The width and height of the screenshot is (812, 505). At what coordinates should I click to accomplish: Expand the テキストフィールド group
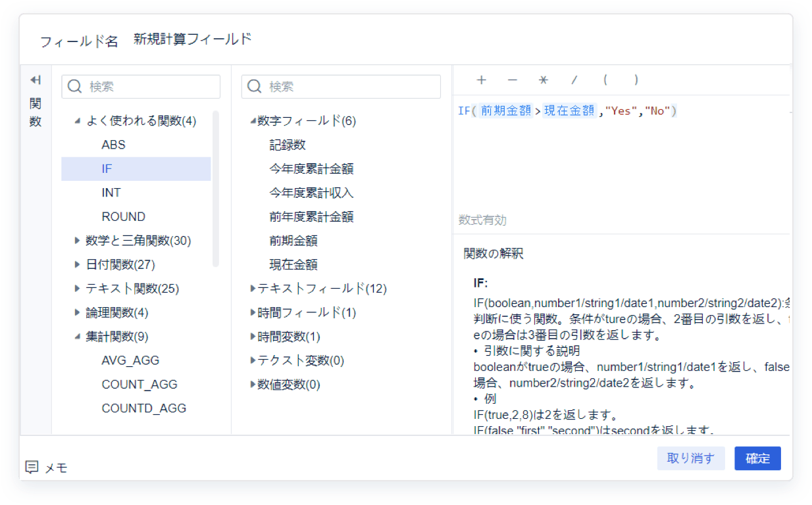click(x=253, y=289)
